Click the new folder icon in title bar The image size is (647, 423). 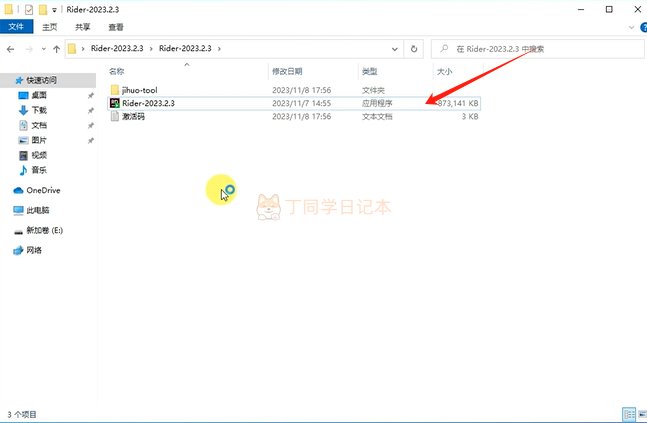tap(43, 9)
